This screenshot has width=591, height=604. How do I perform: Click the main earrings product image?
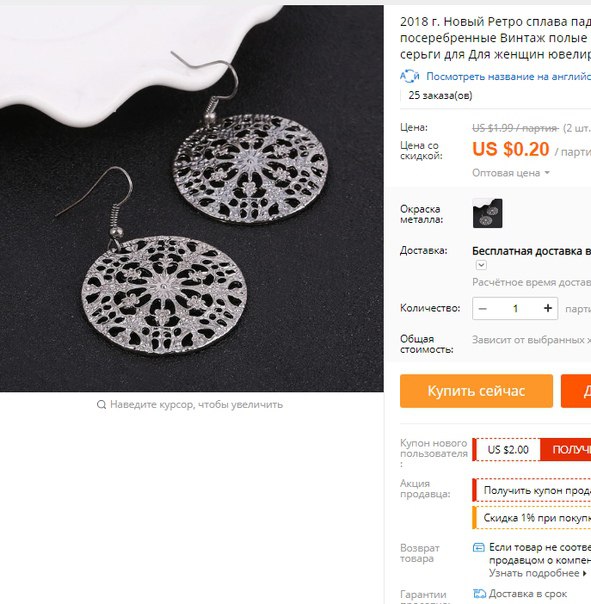(191, 198)
